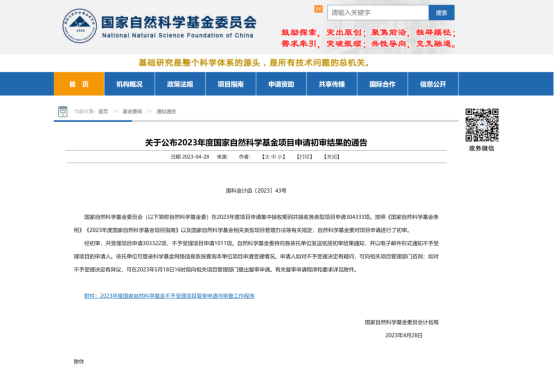Focus the 请输入关键字 search field
The width and height of the screenshot is (554, 368).
point(378,13)
